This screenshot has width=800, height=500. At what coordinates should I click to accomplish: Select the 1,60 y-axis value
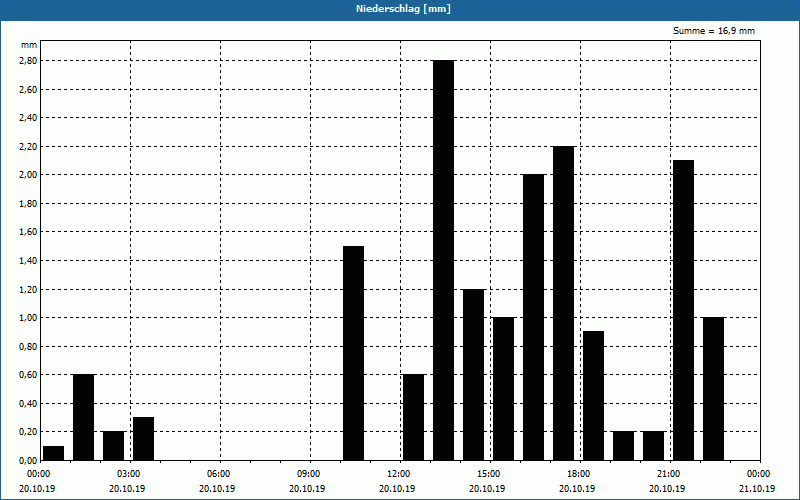(28, 232)
